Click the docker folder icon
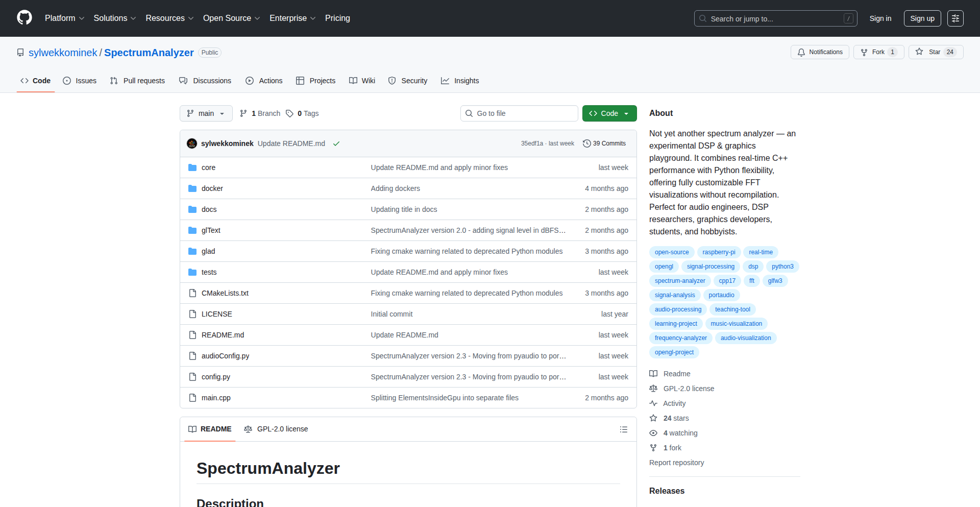This screenshot has height=507, width=980. (x=192, y=188)
